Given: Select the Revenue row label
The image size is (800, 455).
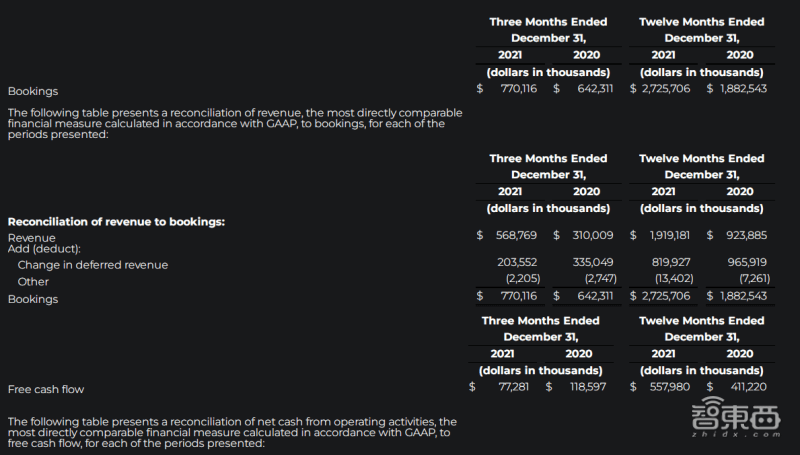Looking at the screenshot, I should [x=32, y=238].
